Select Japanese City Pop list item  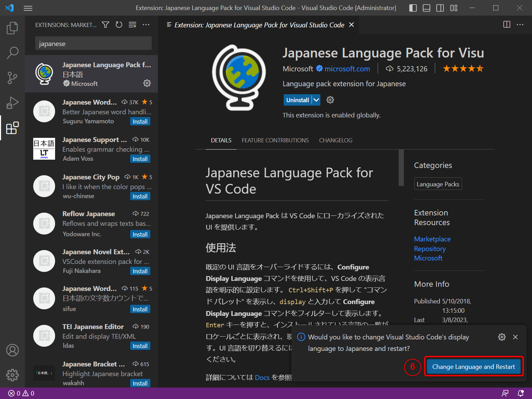[x=91, y=186]
